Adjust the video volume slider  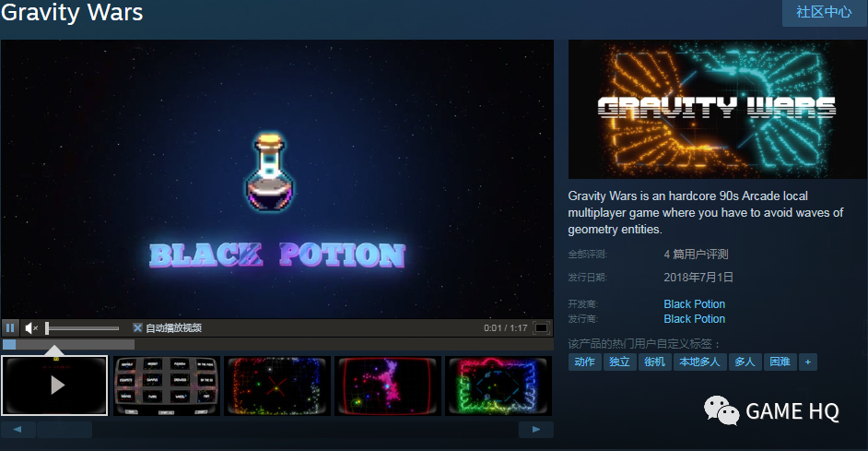coord(83,328)
